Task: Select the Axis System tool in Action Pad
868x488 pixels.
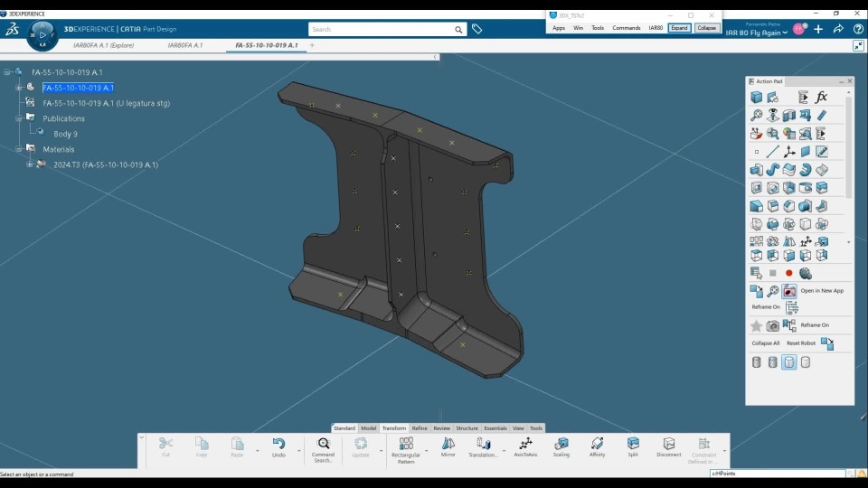Action: [x=789, y=152]
